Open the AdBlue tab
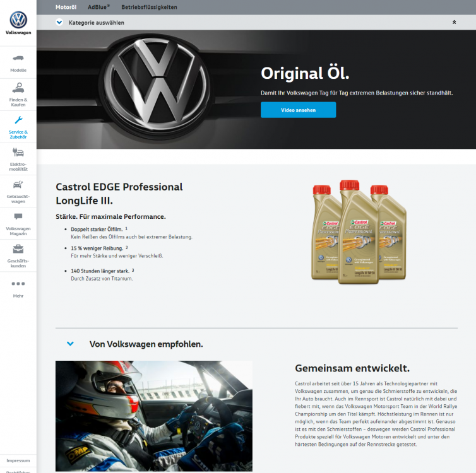The height and width of the screenshot is (473, 476). pos(98,7)
